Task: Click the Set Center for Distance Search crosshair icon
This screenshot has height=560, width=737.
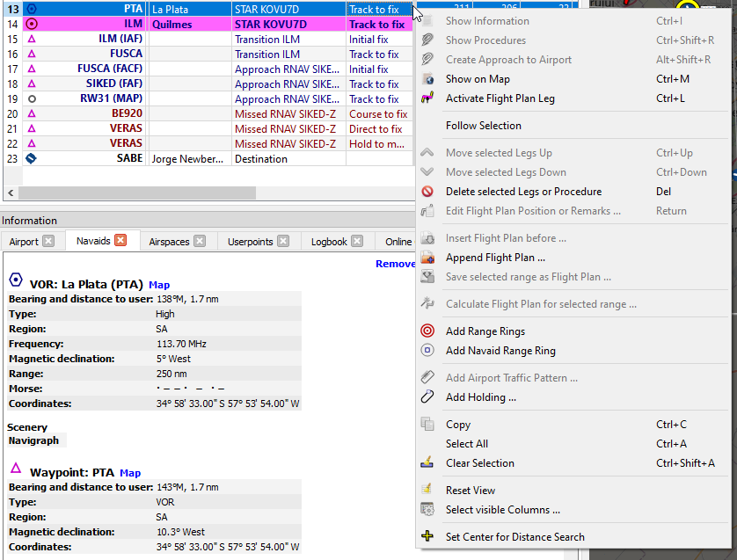Action: (428, 535)
